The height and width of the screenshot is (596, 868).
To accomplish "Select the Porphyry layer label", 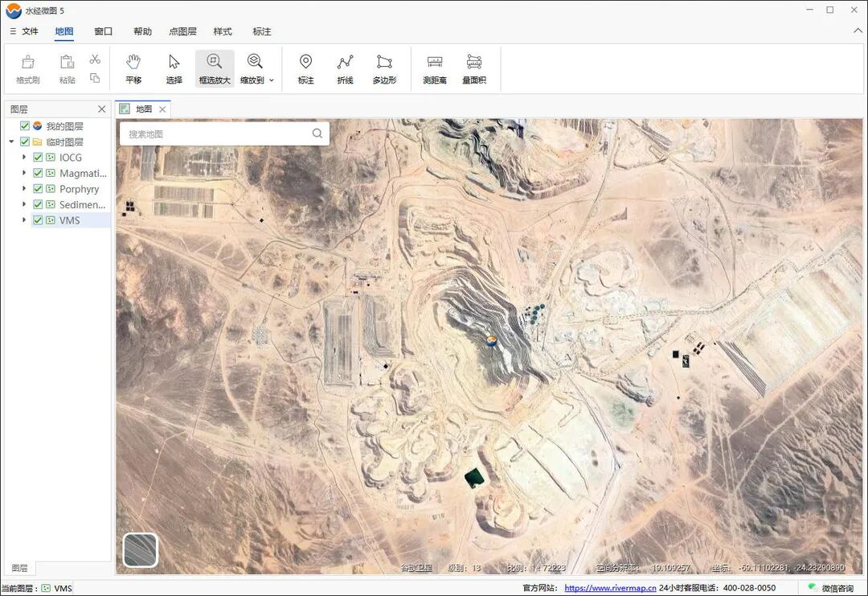I will pyautogui.click(x=79, y=189).
